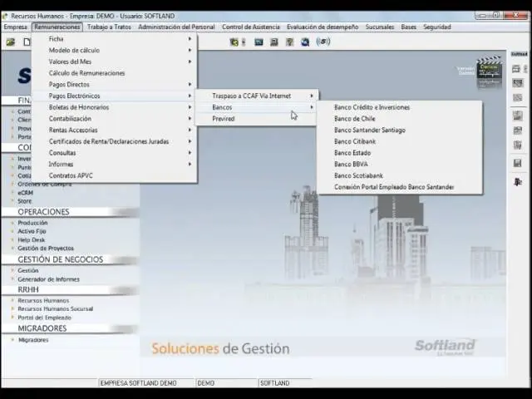Open eCRM in the side panel
Screen dimensions: 532x399
click(26, 193)
